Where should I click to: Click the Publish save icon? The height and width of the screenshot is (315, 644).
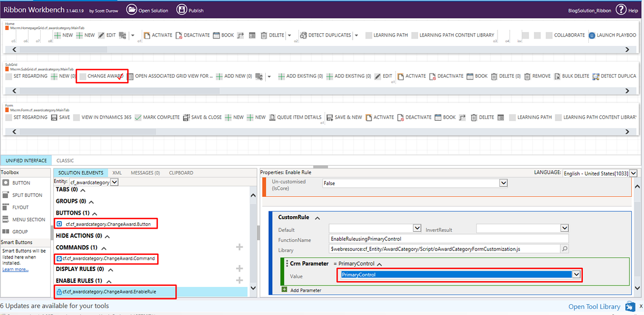[182, 10]
